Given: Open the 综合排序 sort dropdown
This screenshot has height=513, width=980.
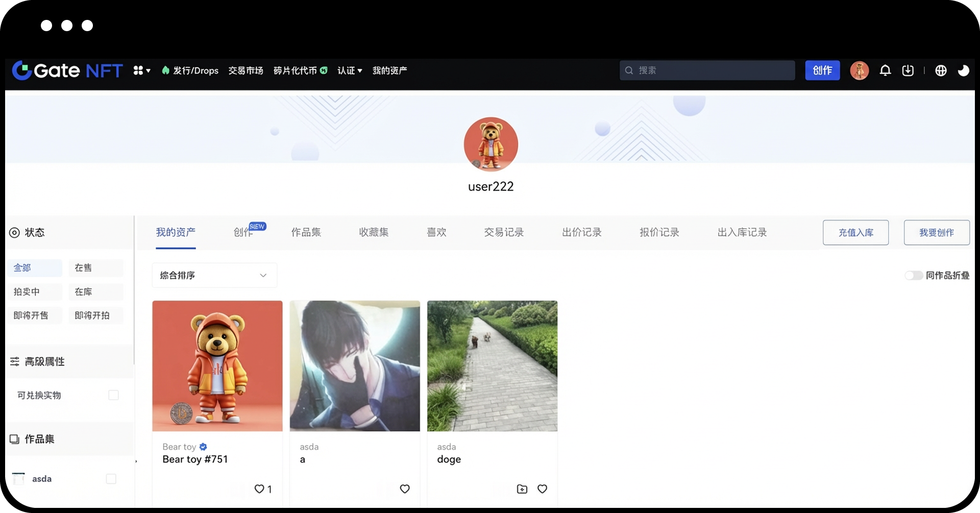Looking at the screenshot, I should tap(214, 276).
